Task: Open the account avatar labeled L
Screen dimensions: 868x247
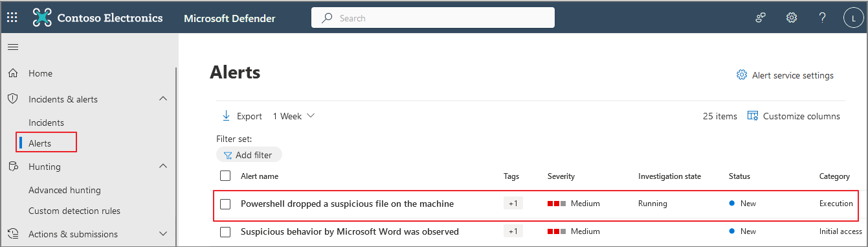Action: coord(854,18)
